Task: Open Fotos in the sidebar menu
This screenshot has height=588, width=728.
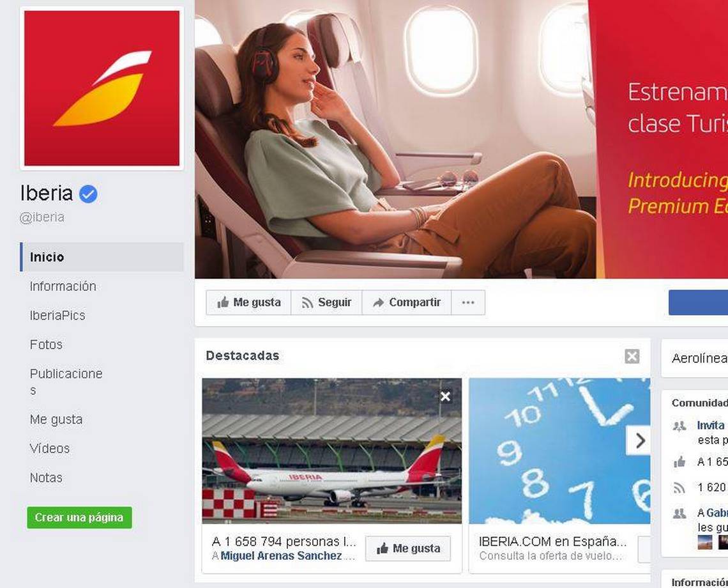Action: [x=46, y=344]
